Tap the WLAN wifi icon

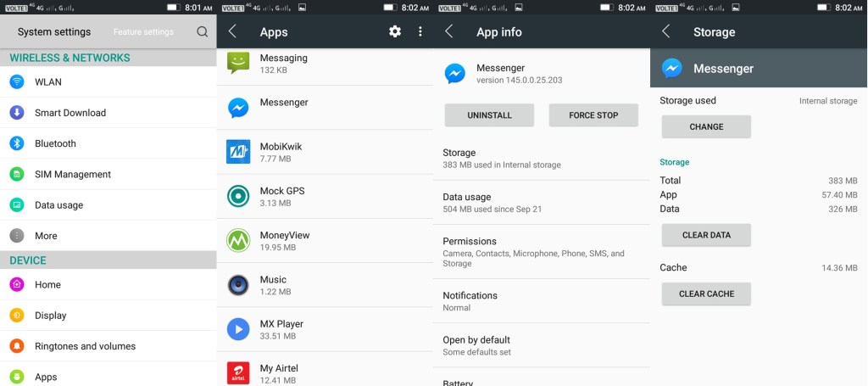(x=17, y=82)
